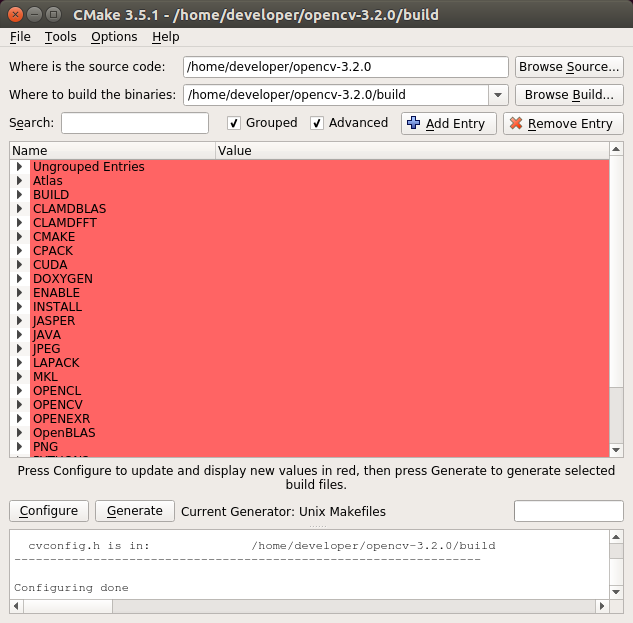Expand the Ungrouped Entries group

point(19,166)
